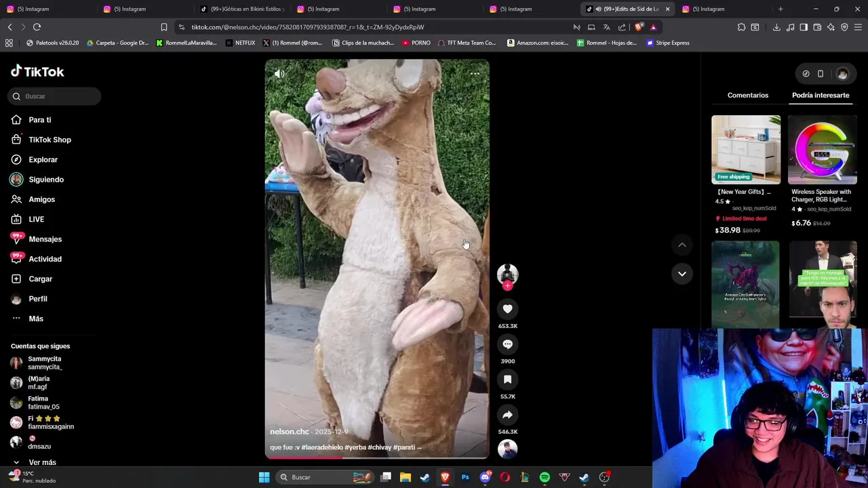Go to the previous video with up chevron

682,245
